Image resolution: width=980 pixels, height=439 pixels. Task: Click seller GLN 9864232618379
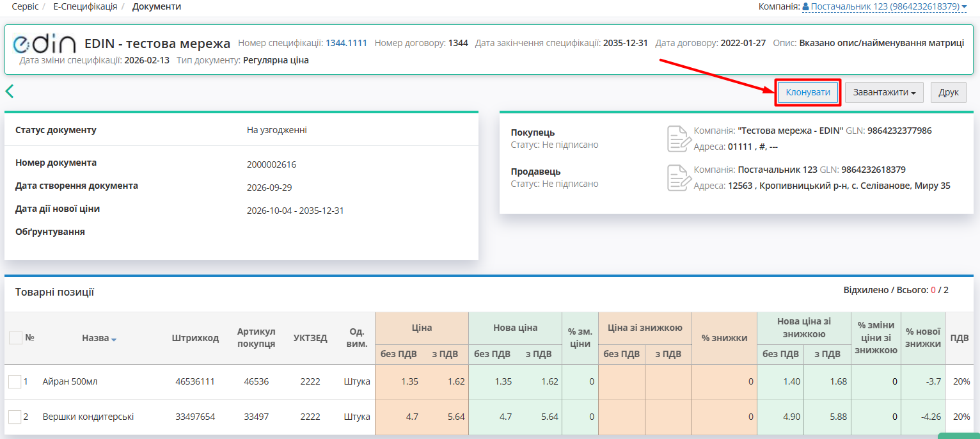click(873, 170)
